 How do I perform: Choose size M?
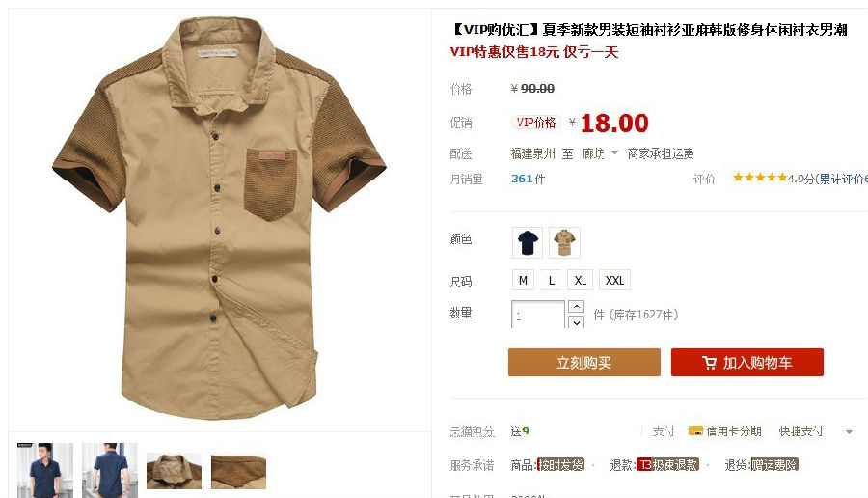click(523, 280)
